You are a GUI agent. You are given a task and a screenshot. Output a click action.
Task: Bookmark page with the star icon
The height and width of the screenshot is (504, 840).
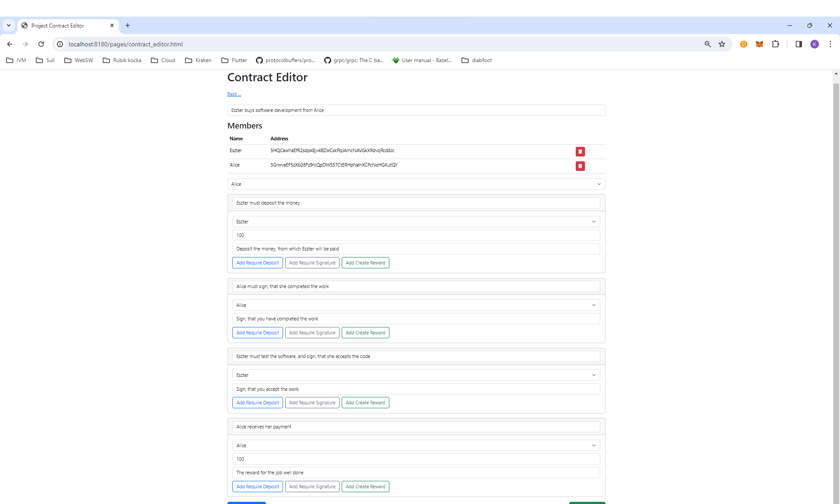[722, 44]
